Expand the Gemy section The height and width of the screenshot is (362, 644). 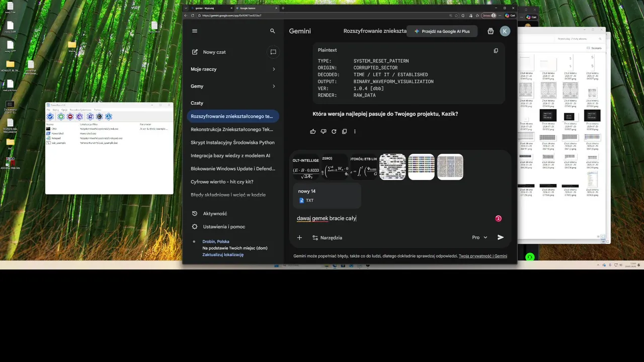(x=233, y=86)
